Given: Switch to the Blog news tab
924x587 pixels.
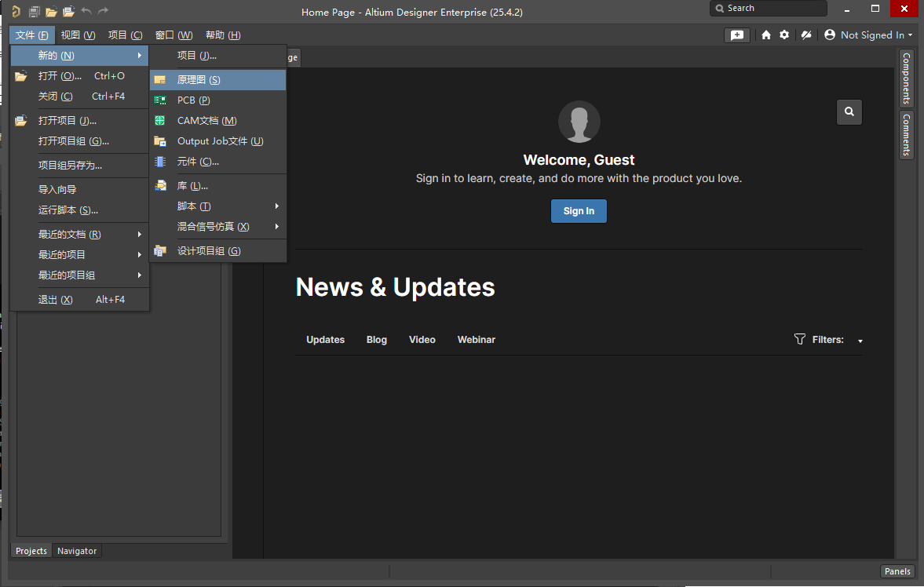Looking at the screenshot, I should pyautogui.click(x=377, y=340).
